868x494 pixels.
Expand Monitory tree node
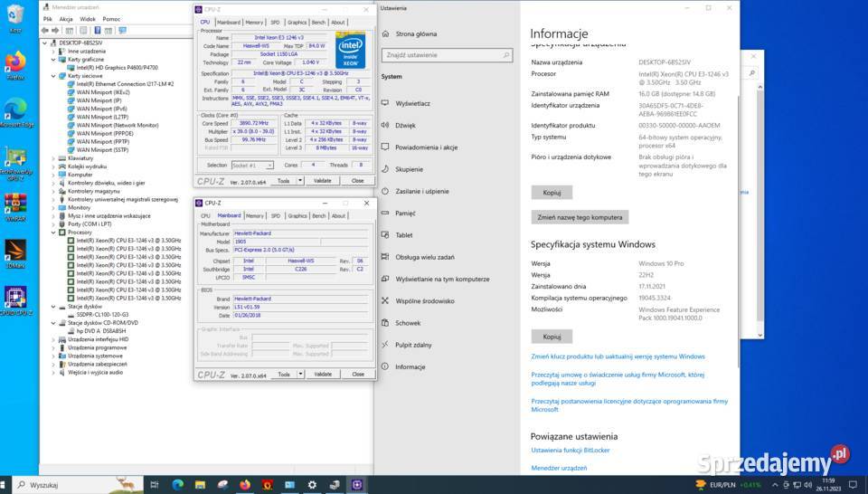click(53, 208)
